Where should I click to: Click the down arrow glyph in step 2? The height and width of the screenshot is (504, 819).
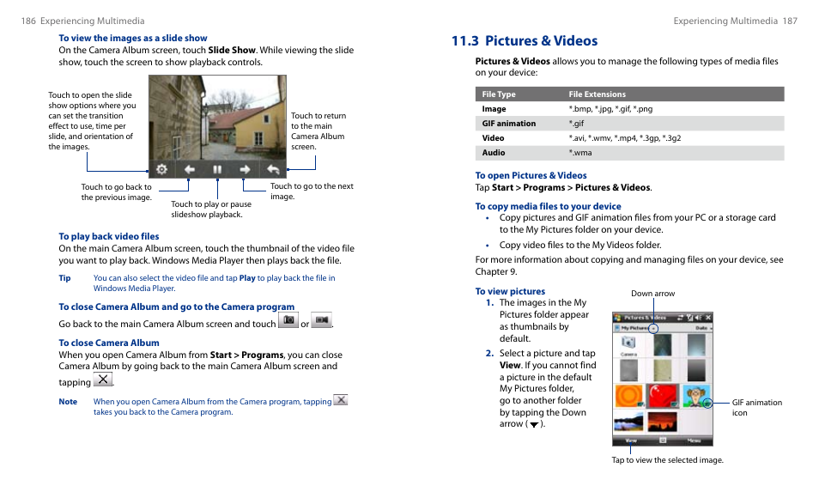[x=534, y=425]
